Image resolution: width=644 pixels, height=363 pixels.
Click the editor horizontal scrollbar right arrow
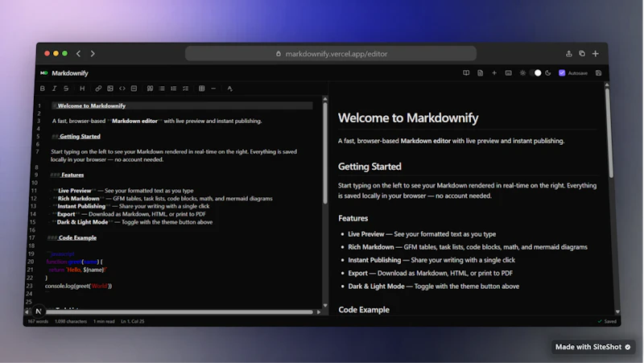319,312
